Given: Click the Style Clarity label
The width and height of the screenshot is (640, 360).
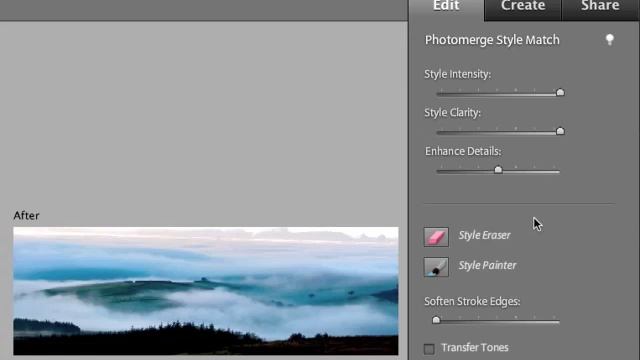Looking at the screenshot, I should point(452,113).
